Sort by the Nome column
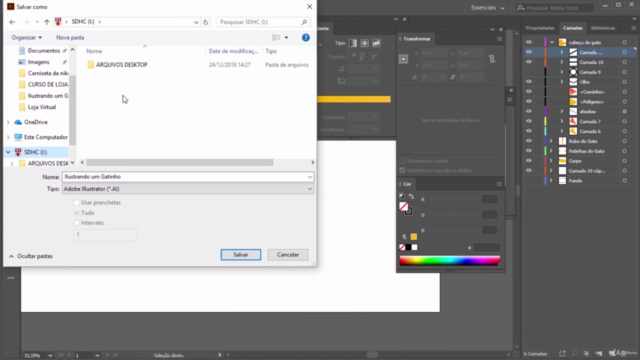The height and width of the screenshot is (360, 640). pyautogui.click(x=94, y=51)
